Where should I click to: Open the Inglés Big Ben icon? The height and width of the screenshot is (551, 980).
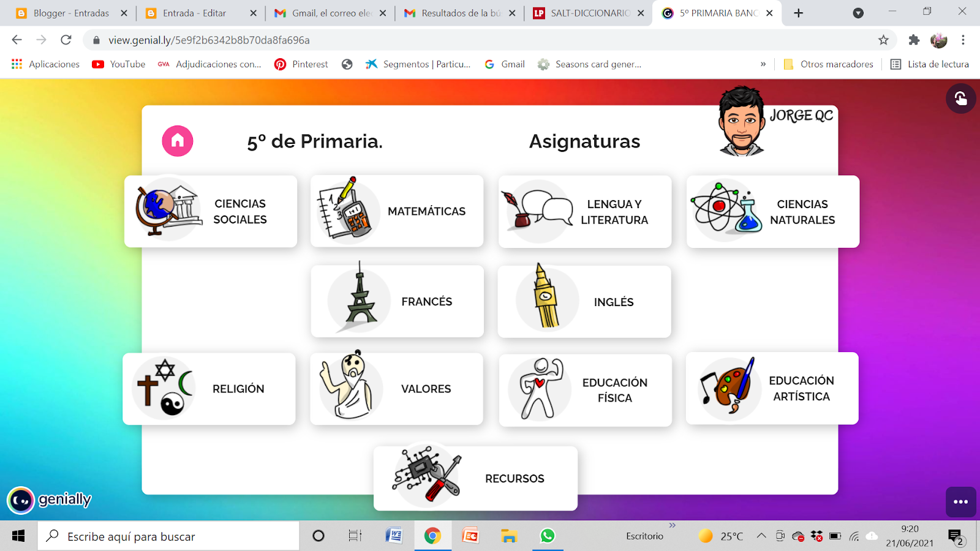coord(546,299)
